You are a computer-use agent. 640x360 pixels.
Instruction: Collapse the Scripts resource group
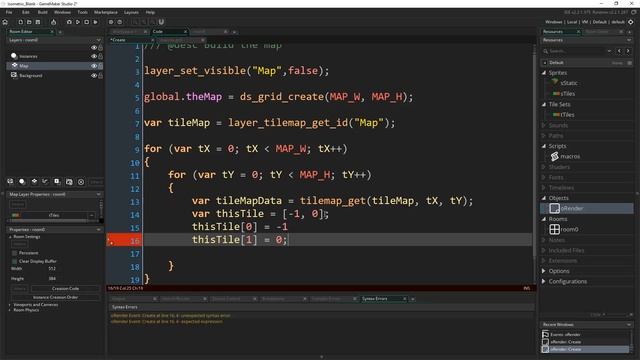click(x=544, y=146)
